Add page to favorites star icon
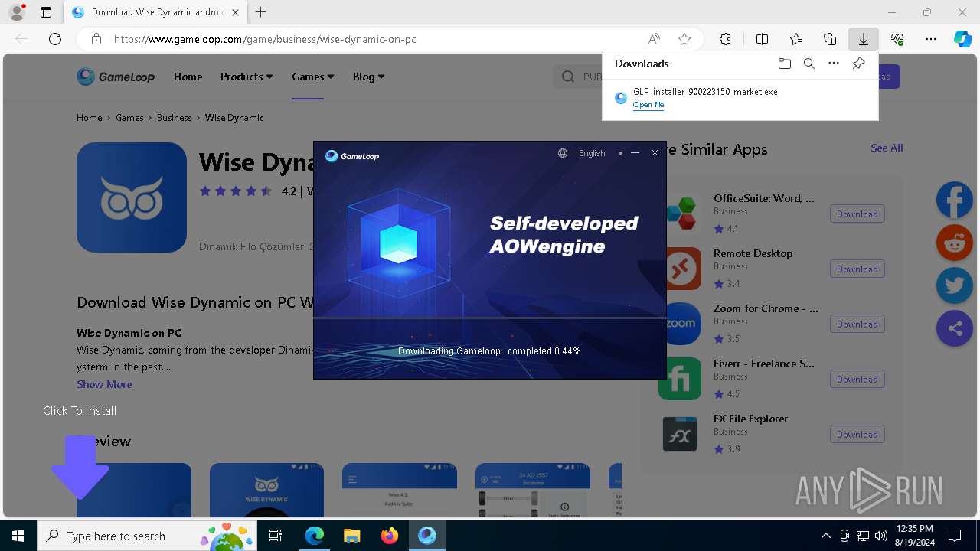 [x=684, y=39]
